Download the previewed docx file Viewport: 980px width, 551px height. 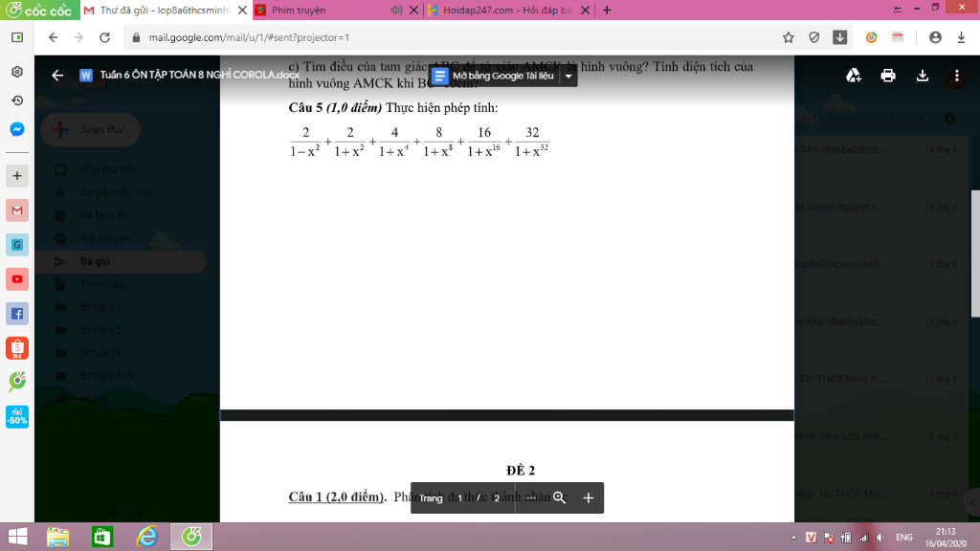click(x=922, y=76)
